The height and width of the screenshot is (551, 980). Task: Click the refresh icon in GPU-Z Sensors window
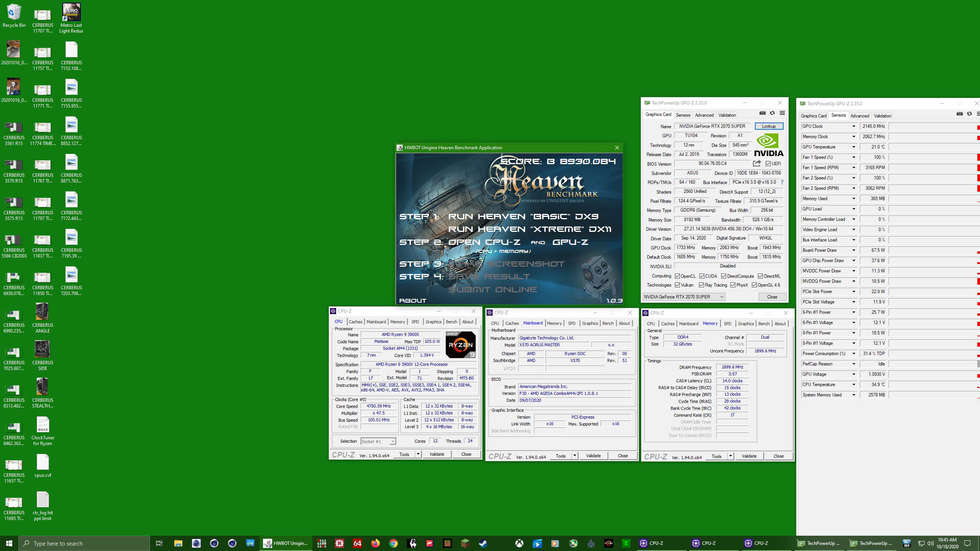point(969,114)
